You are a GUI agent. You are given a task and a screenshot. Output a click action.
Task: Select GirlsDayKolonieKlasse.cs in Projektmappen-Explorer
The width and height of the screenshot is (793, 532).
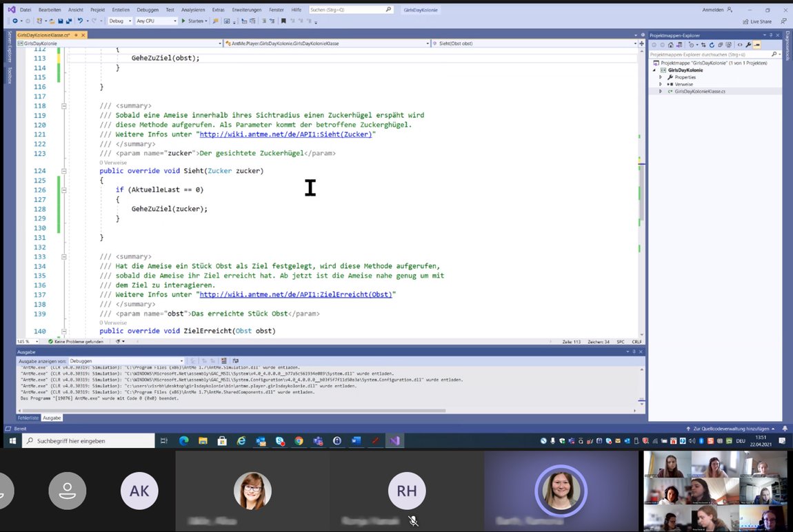point(699,92)
